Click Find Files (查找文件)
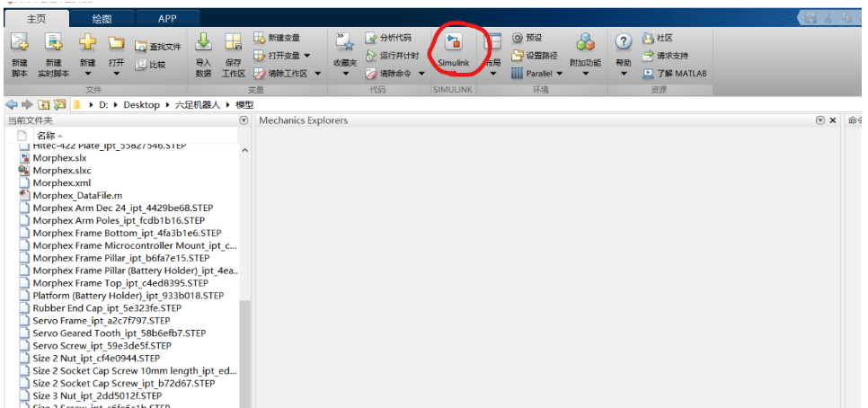868x408 pixels. (158, 47)
